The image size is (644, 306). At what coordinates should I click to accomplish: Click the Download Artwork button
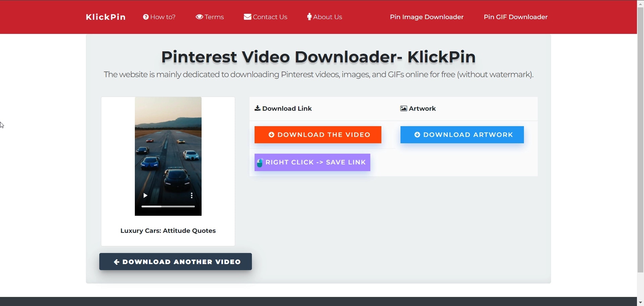[462, 135]
